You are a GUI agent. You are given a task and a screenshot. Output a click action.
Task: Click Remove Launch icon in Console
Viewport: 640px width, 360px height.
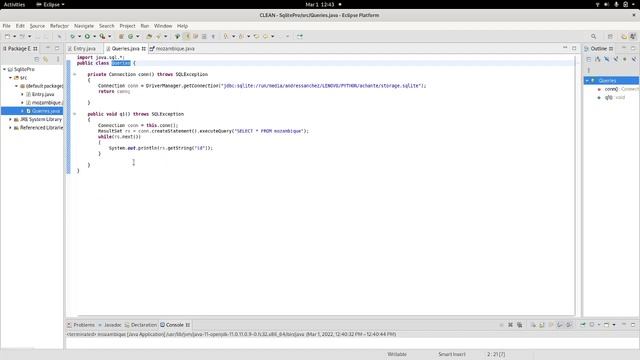pyautogui.click(x=510, y=325)
